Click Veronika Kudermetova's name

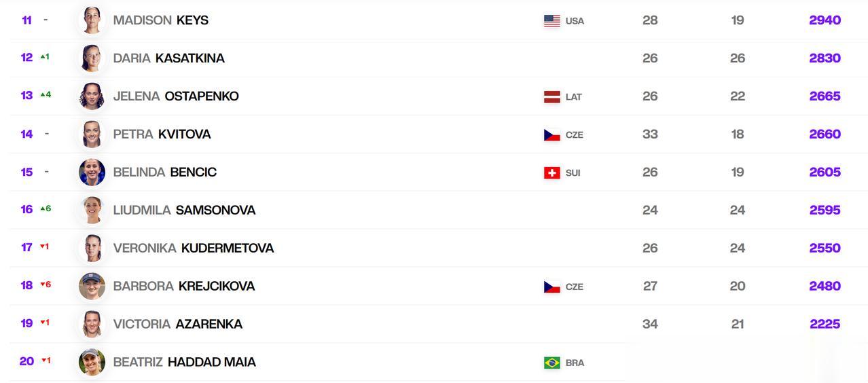[194, 249]
